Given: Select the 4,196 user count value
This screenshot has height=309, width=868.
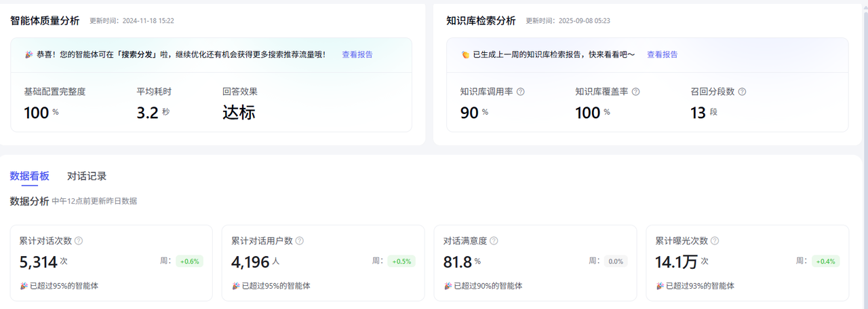Looking at the screenshot, I should 251,262.
